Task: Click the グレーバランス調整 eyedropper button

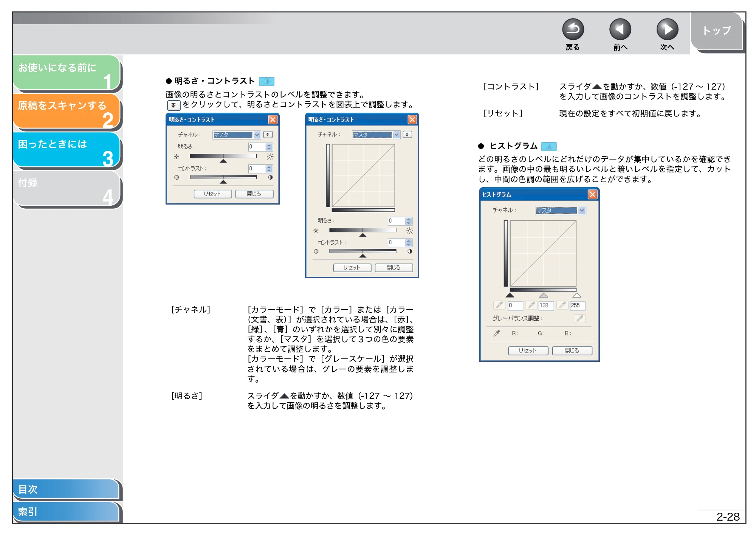Action: pos(580,318)
